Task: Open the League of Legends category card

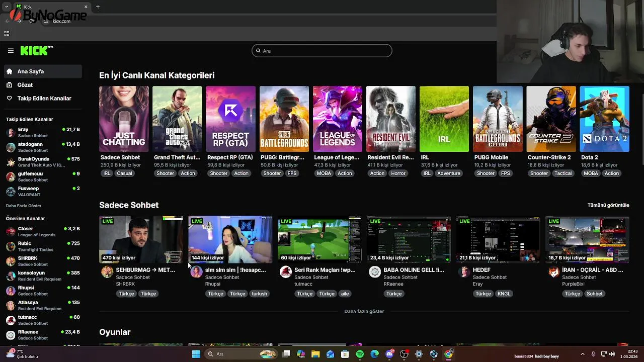Action: 338,119
